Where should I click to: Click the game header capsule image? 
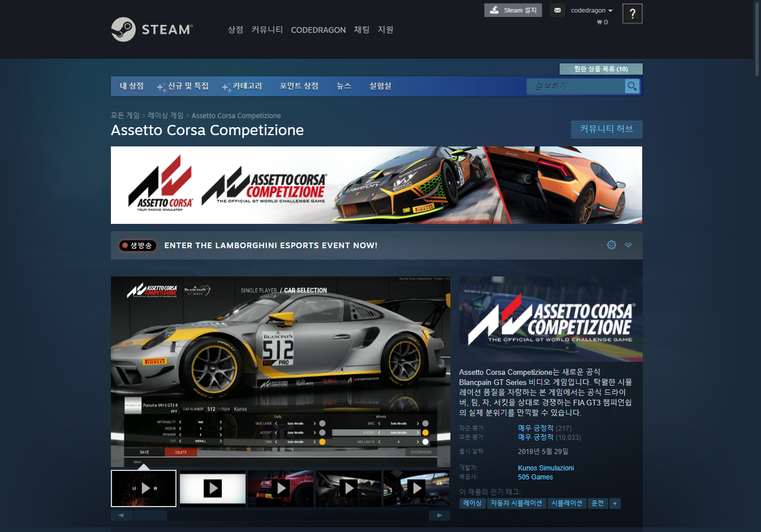[x=551, y=319]
